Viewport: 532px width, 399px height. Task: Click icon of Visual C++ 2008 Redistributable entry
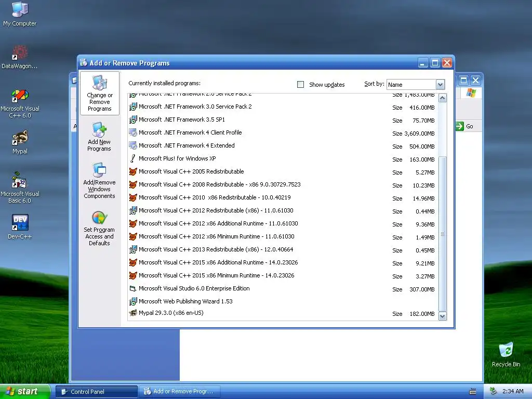coord(133,185)
